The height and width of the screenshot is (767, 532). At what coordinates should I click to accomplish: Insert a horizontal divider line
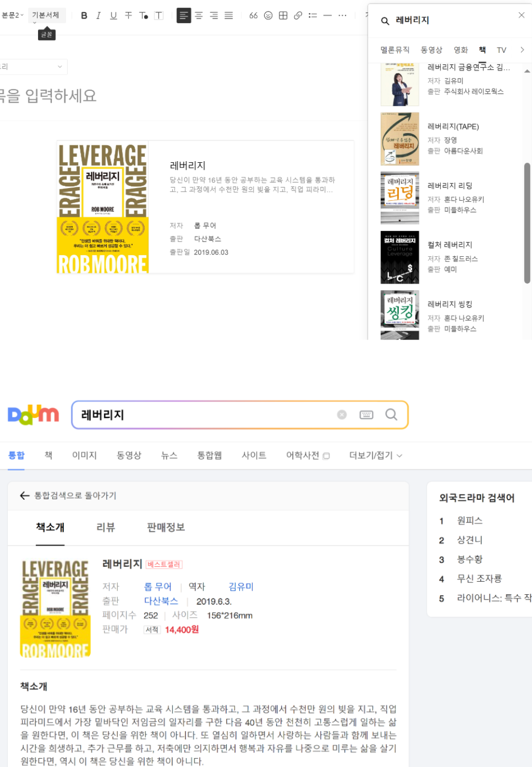pyautogui.click(x=328, y=15)
